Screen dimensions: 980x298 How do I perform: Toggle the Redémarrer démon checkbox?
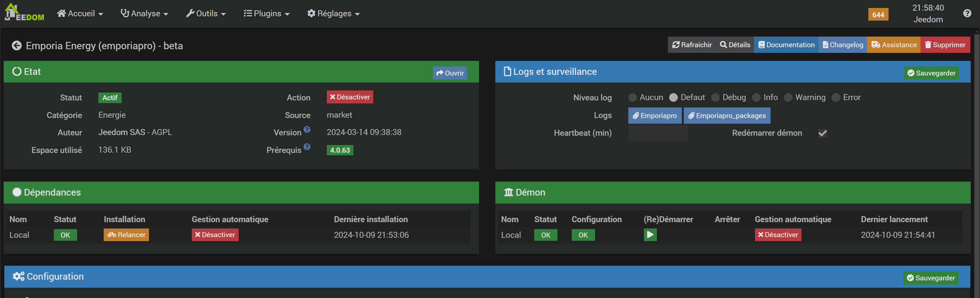pyautogui.click(x=822, y=133)
